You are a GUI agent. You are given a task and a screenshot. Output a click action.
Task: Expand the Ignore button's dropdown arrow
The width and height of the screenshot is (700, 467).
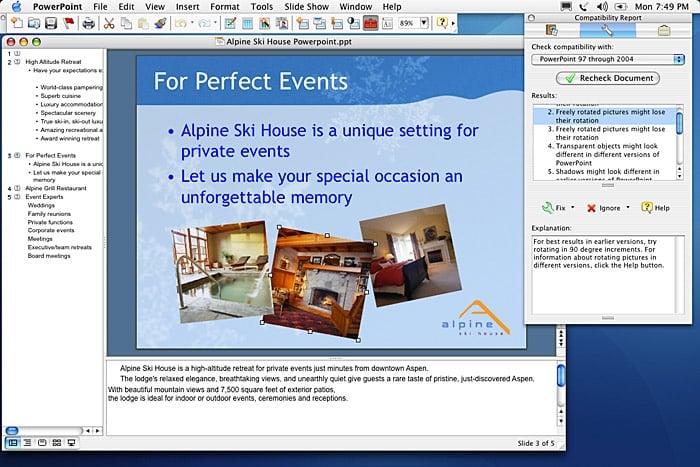point(628,208)
